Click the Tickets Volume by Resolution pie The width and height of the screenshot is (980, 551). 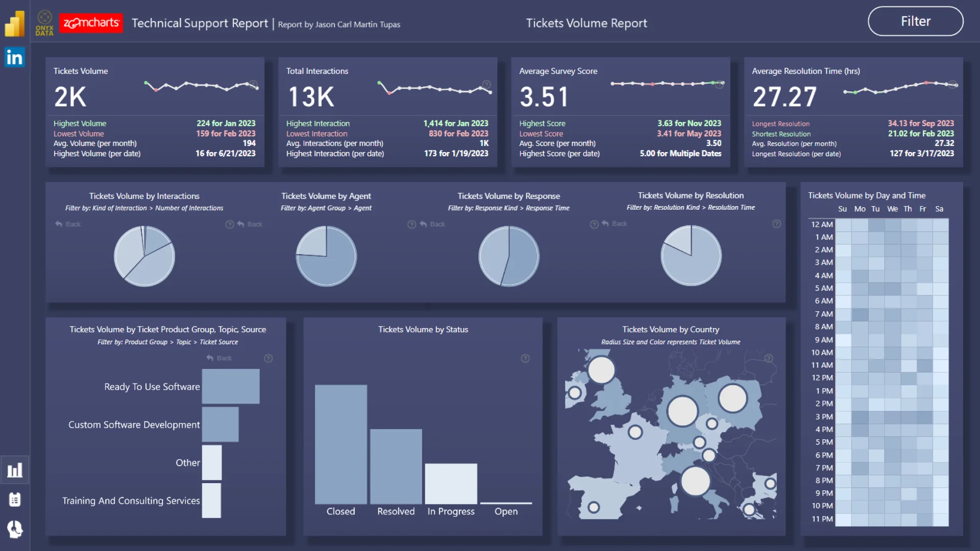[691, 256]
